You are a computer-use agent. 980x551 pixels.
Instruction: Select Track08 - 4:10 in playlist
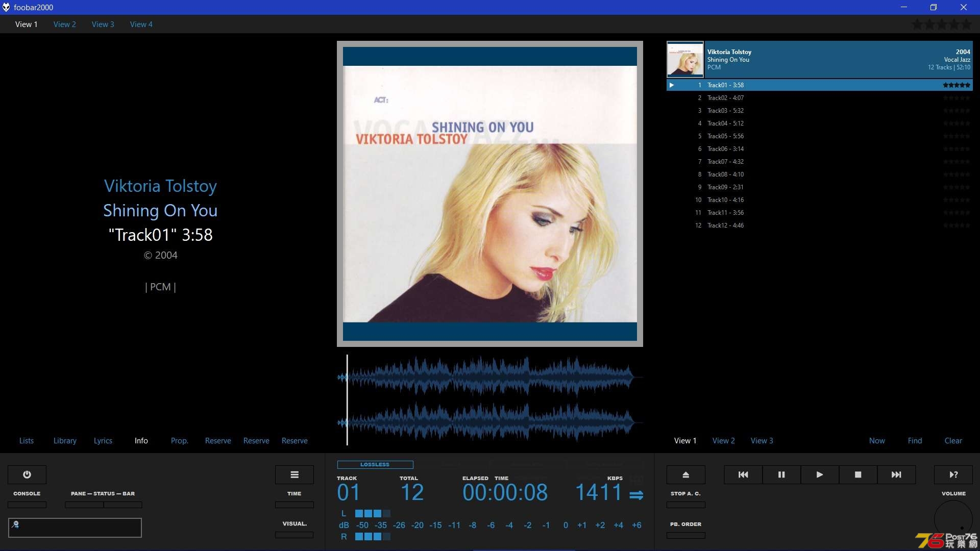pos(820,174)
